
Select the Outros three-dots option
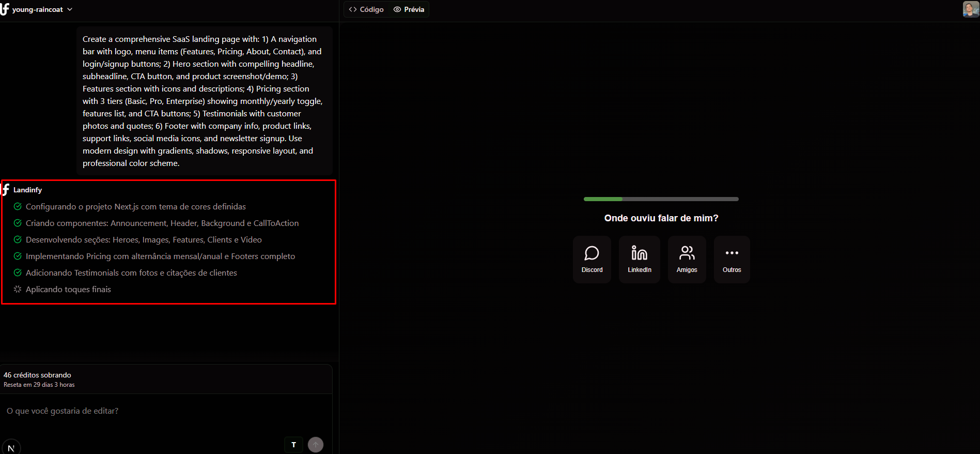pyautogui.click(x=732, y=260)
